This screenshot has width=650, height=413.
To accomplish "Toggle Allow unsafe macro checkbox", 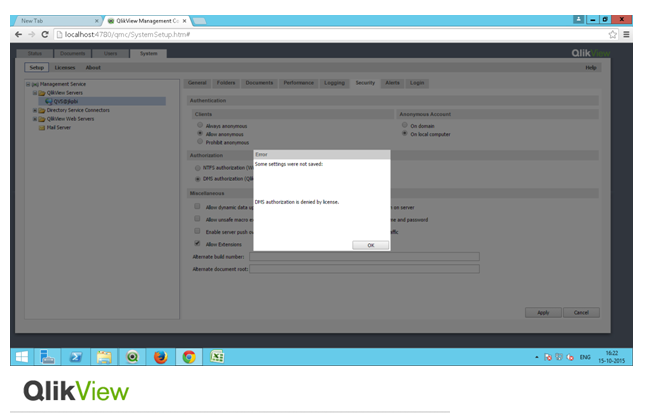I will [x=197, y=219].
